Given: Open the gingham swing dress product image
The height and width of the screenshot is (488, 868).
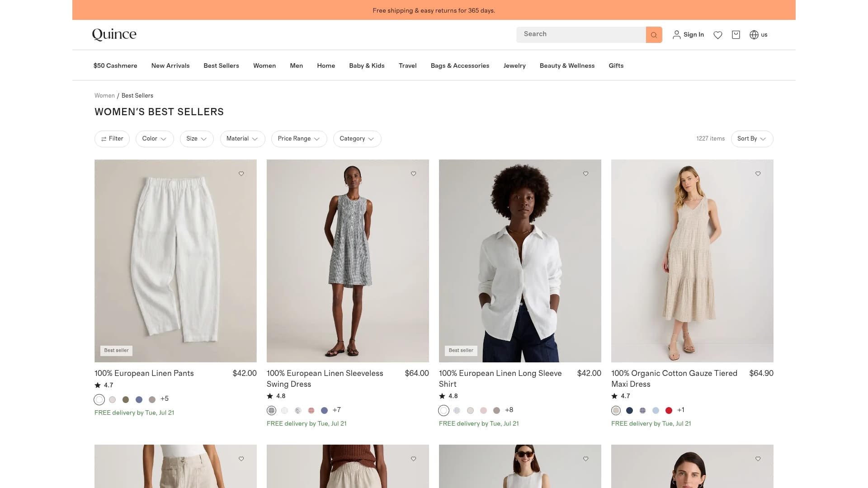Looking at the screenshot, I should 348,261.
